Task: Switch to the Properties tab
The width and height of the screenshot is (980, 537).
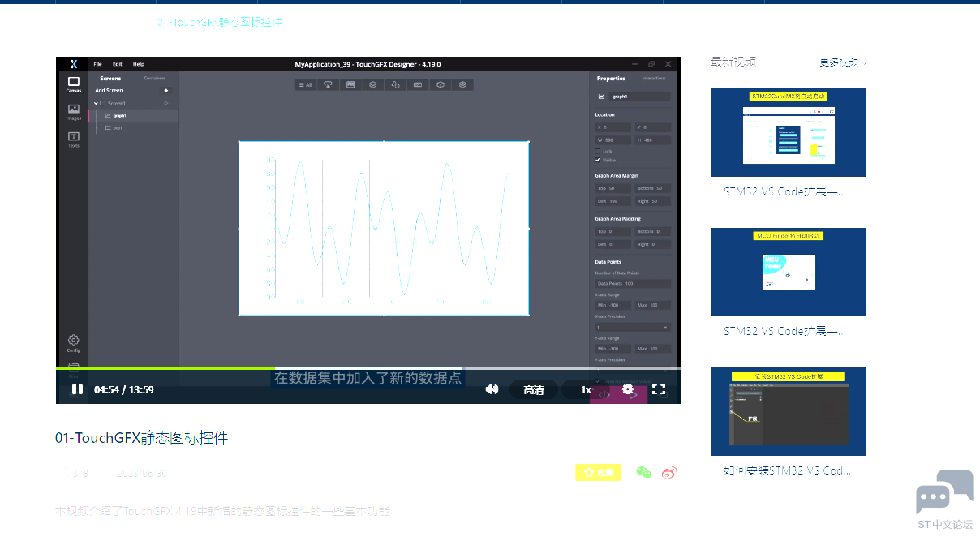Action: click(x=611, y=79)
